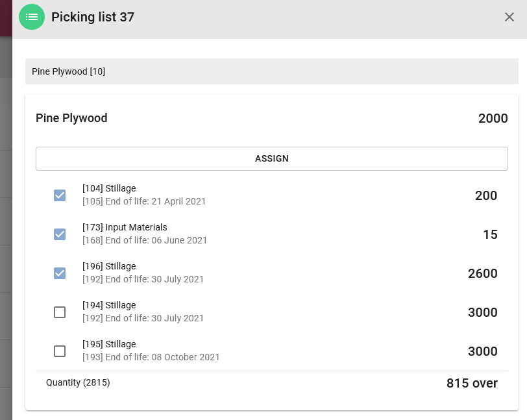
Task: Click the 3000 quantity for [194] Stillage
Action: click(483, 312)
